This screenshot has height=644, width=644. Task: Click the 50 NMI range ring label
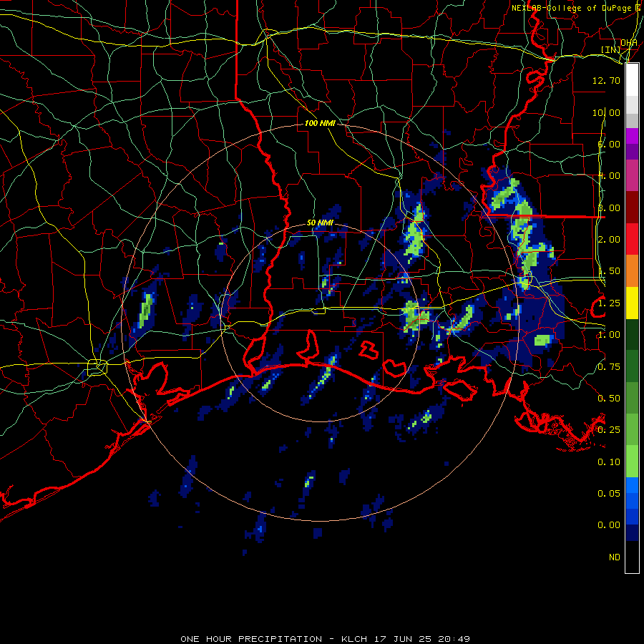[320, 223]
